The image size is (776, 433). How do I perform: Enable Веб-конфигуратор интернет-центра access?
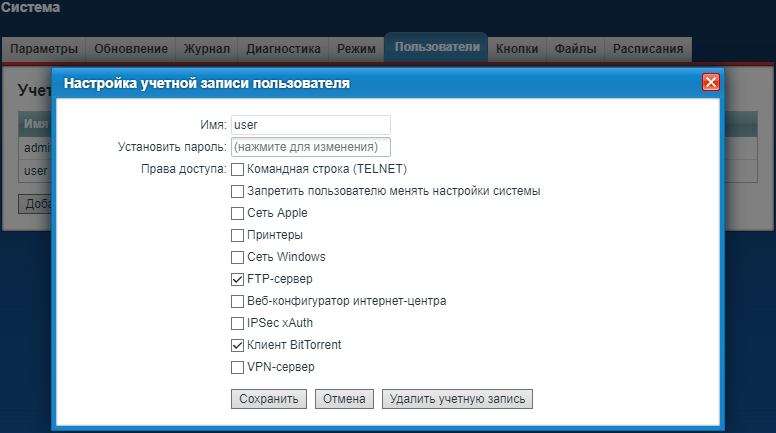[238, 301]
